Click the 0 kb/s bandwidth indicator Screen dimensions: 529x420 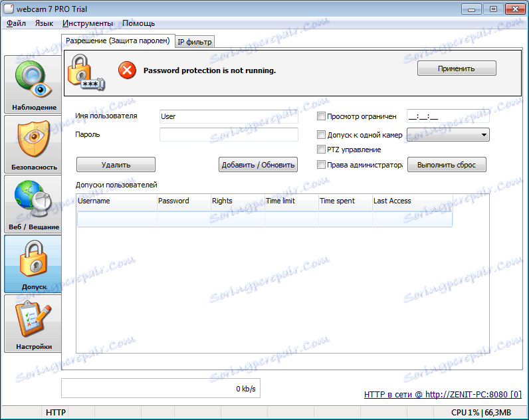click(161, 388)
